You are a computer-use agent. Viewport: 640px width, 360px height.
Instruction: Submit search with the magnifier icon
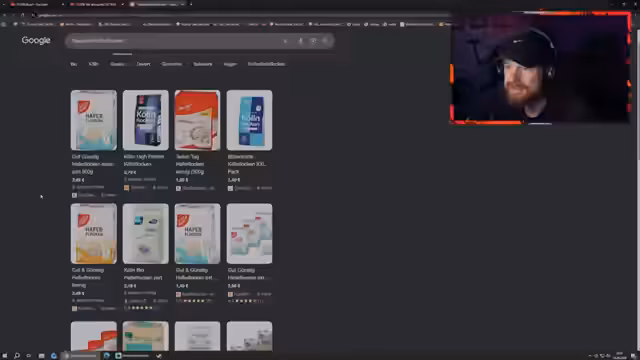click(325, 41)
